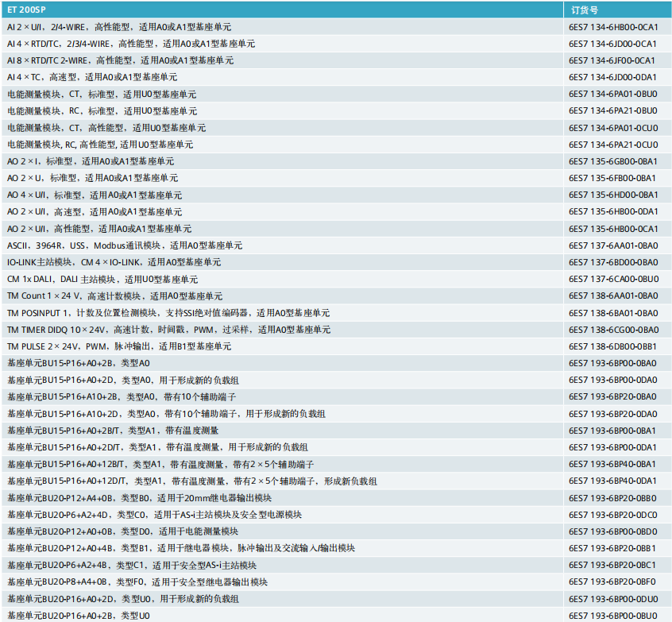Screen dimensions: 672x622
Task: Click order number 6ES7 193-6BP00-0DU0
Action: tap(613, 599)
